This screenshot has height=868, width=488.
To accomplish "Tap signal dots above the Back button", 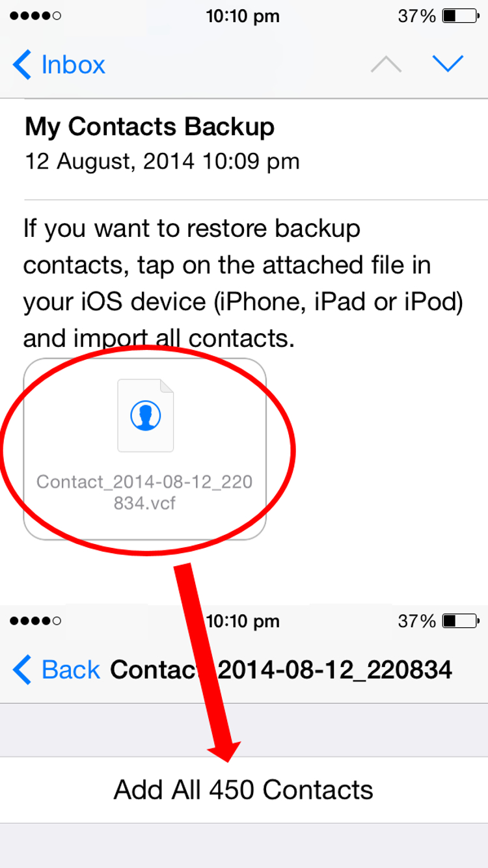I will click(x=36, y=621).
